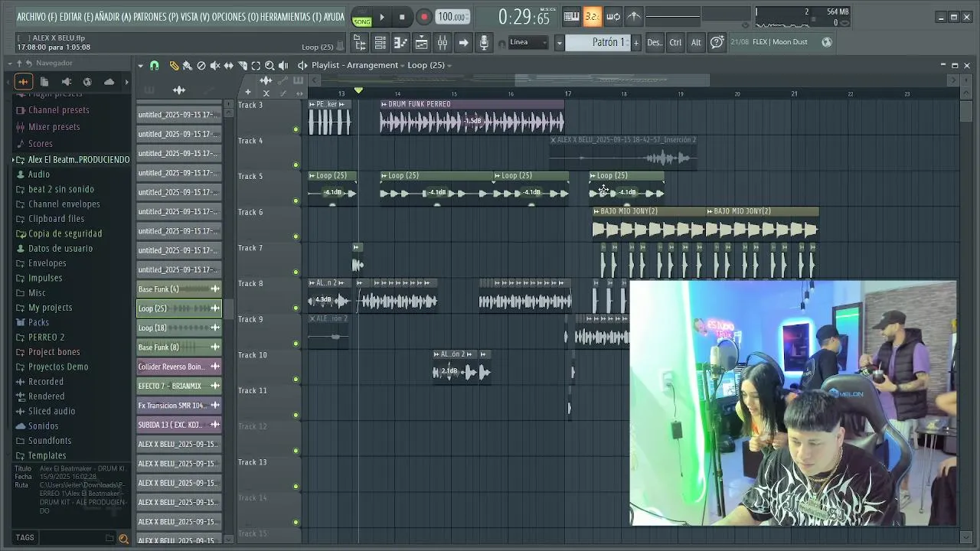This screenshot has height=551, width=980.
Task: Mute Track 10 with its green switch
Action: [x=296, y=380]
